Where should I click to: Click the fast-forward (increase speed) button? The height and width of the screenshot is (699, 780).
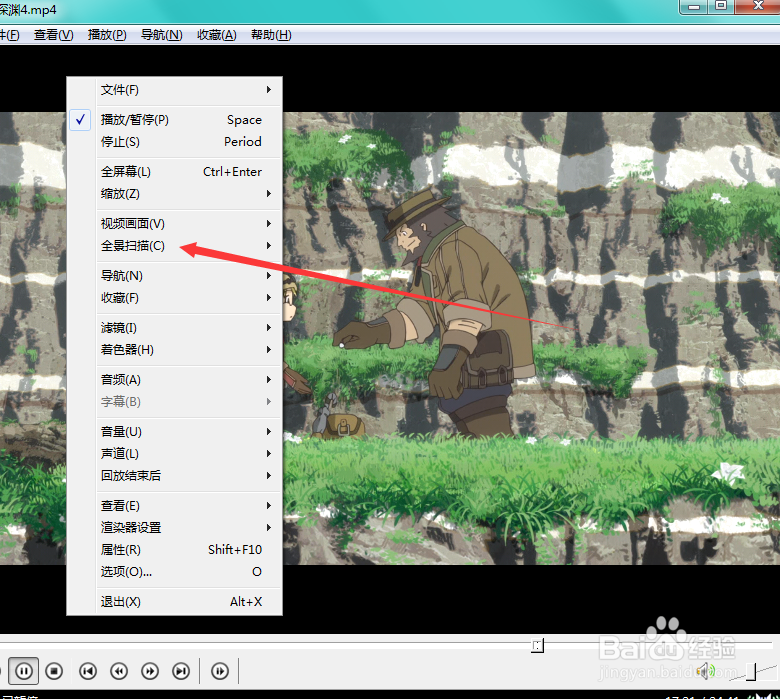click(150, 671)
